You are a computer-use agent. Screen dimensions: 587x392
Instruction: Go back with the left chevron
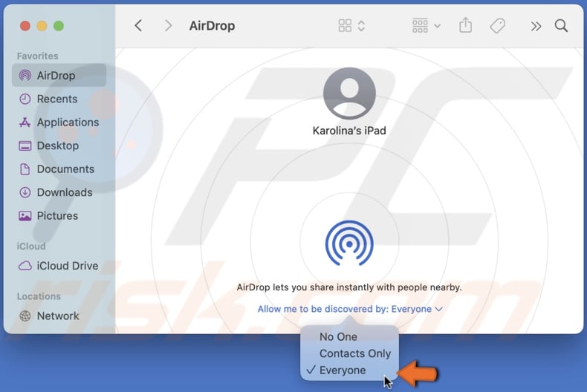click(138, 26)
